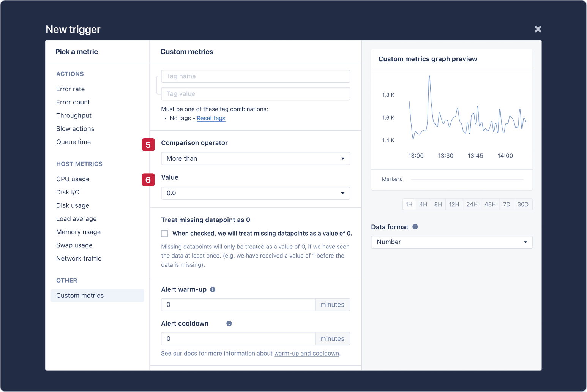
Task: Select Load average metric
Action: tap(77, 219)
